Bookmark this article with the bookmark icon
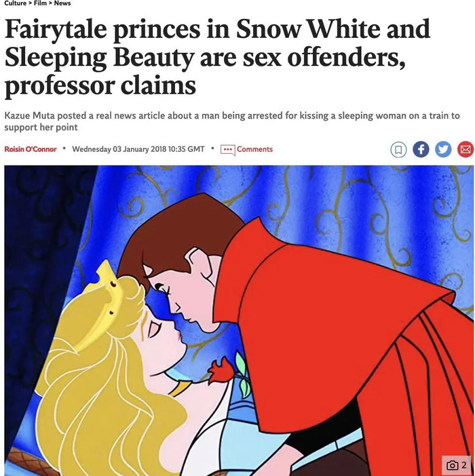475x476 pixels. pos(398,150)
